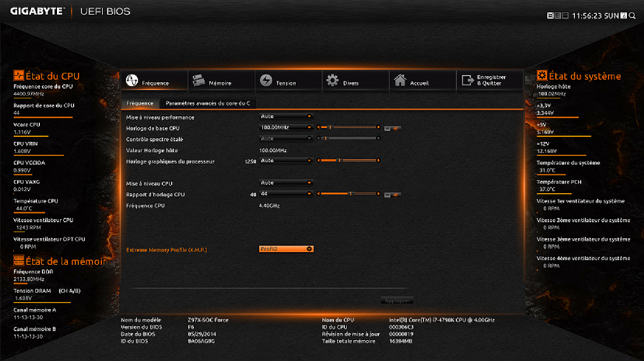
Task: Click the Contrôle spectre étalé slider track
Action: pyautogui.click(x=349, y=138)
